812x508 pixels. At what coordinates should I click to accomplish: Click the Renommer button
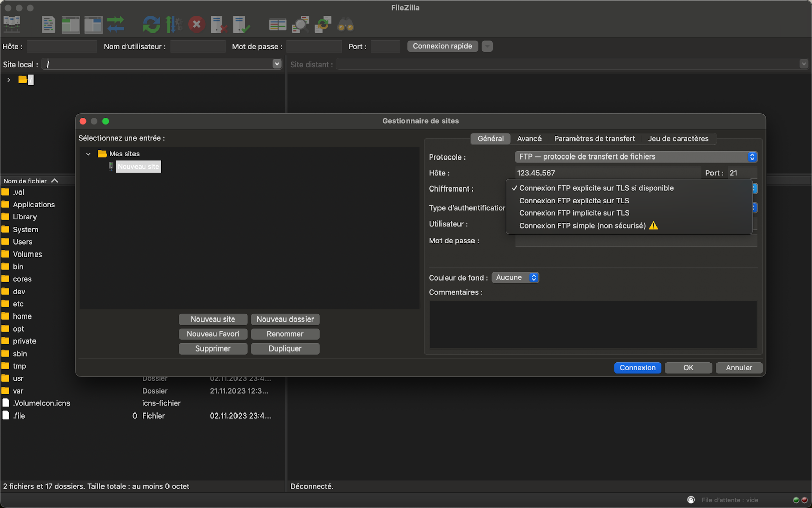(x=285, y=334)
